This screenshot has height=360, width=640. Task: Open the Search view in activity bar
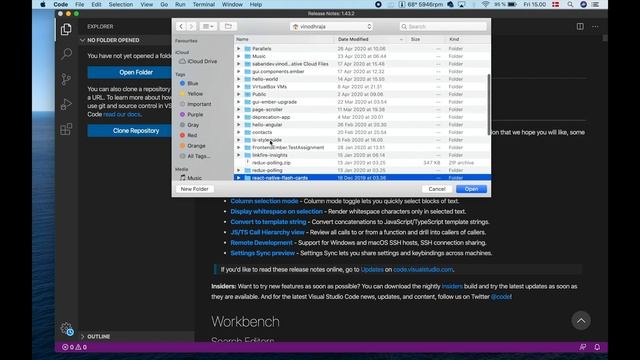coord(66,54)
